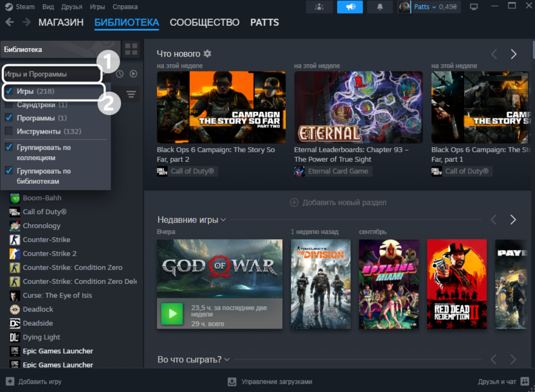Click the Call of Duty® tag under Story So Far part 2
Viewport: 535px width, 392px height.
coord(187,171)
